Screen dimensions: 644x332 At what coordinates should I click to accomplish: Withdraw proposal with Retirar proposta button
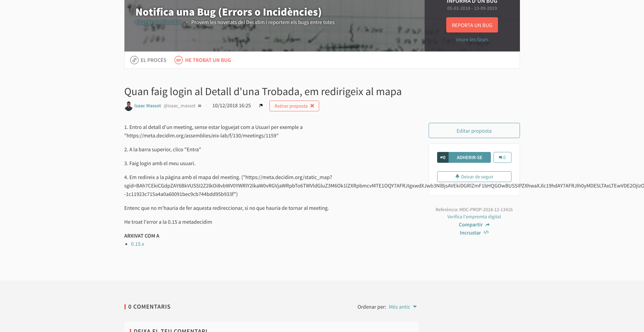click(x=294, y=106)
